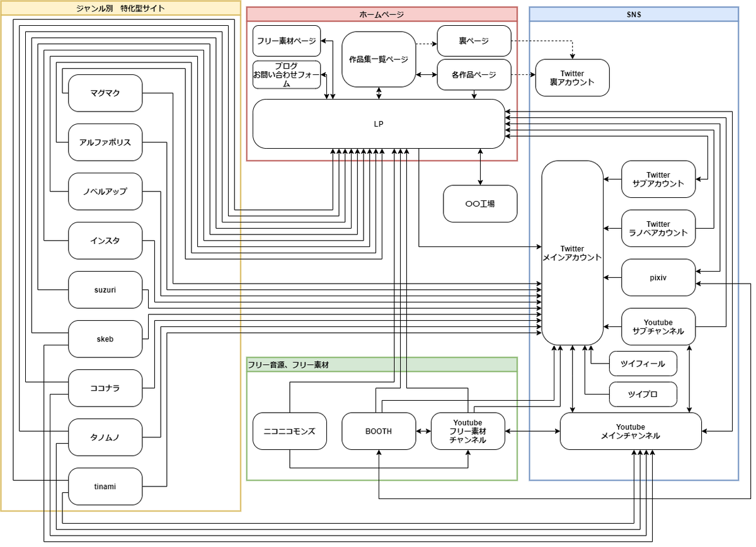This screenshot has width=756, height=547.
Task: Select the ニコニコモンズ node
Action: tap(290, 431)
